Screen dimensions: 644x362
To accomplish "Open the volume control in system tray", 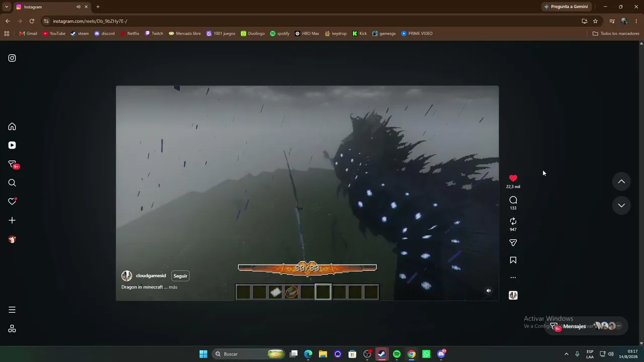I will pyautogui.click(x=611, y=354).
